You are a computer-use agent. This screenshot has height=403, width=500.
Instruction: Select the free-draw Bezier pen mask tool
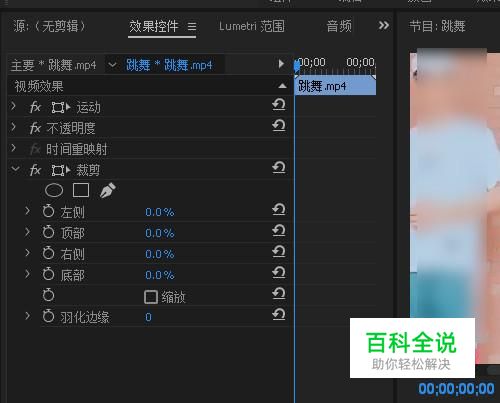108,190
